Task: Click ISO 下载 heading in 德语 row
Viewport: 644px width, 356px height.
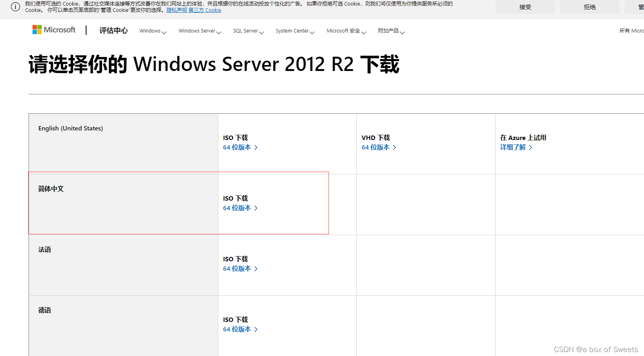Action: click(235, 320)
